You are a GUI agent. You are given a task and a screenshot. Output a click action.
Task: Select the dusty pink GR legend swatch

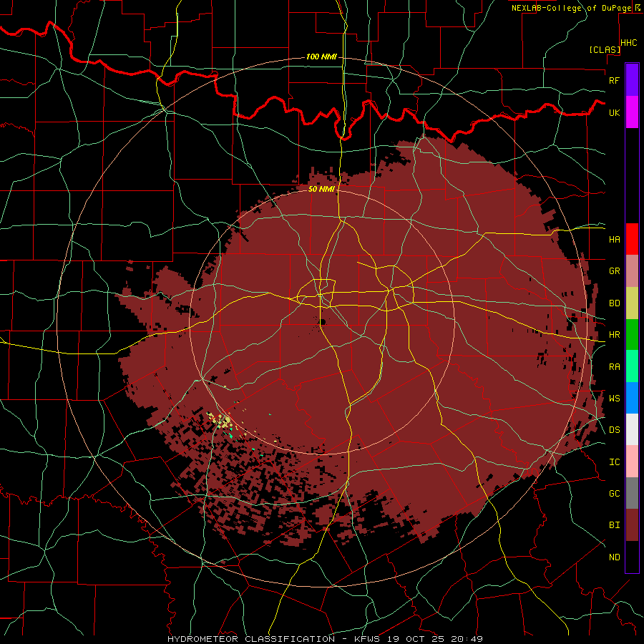click(632, 270)
